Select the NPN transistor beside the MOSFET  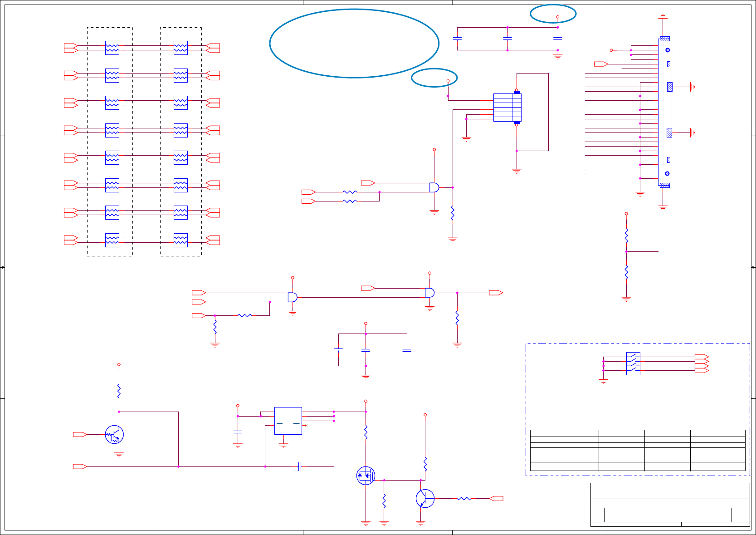(425, 499)
